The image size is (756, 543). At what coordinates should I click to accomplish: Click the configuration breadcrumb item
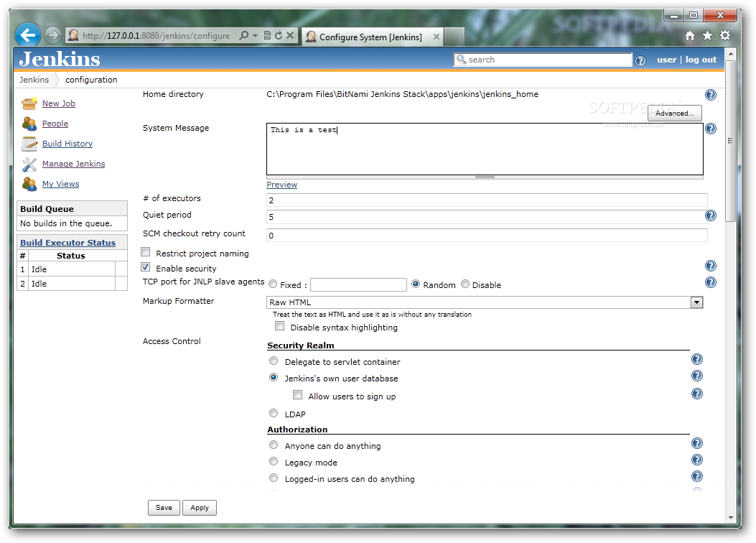click(x=91, y=80)
